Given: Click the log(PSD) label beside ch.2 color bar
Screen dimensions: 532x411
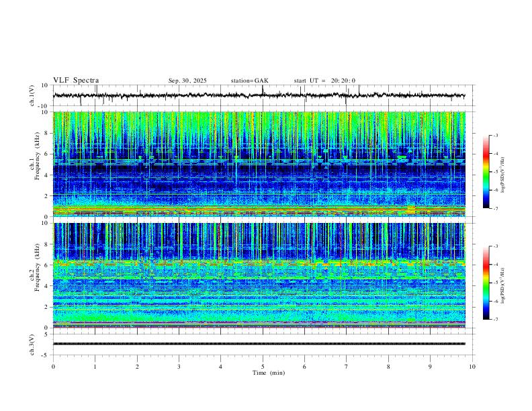Looking at the screenshot, I should tap(503, 286).
